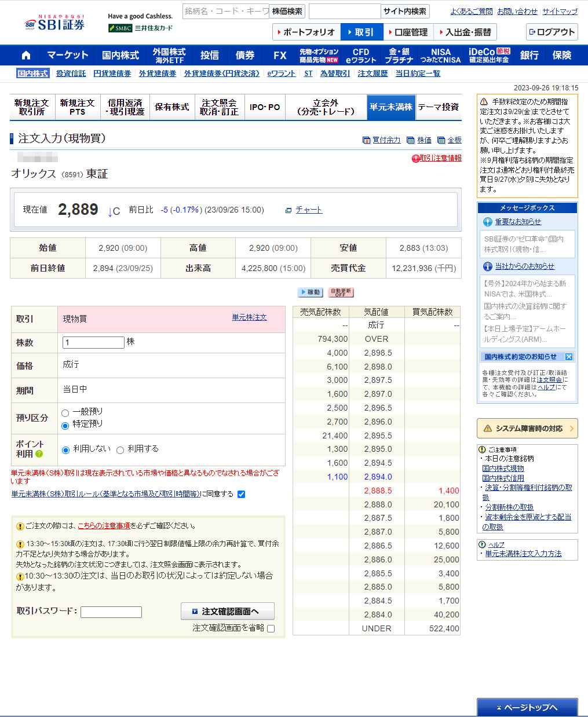Viewport: 588px width, 717px height.
Task: Click the 取引パスワード input field
Action: coord(111,612)
